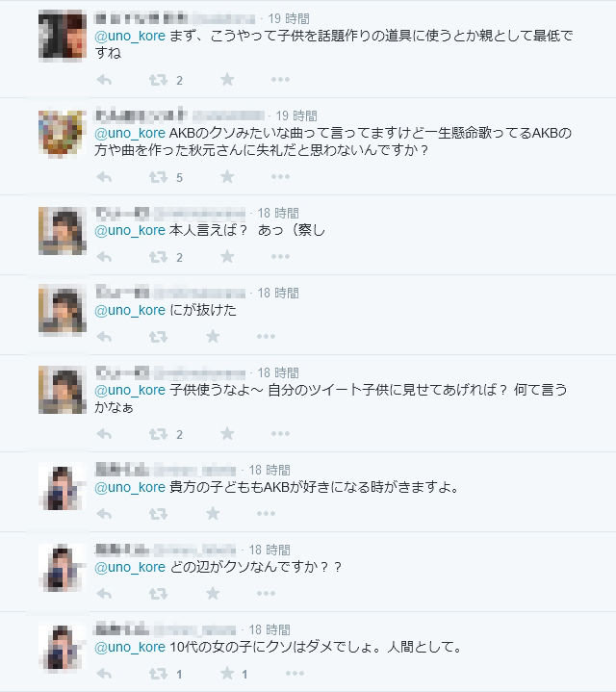This screenshot has width=616, height=692.
Task: Open more options on にが抜けた tweet
Action: coord(266,336)
